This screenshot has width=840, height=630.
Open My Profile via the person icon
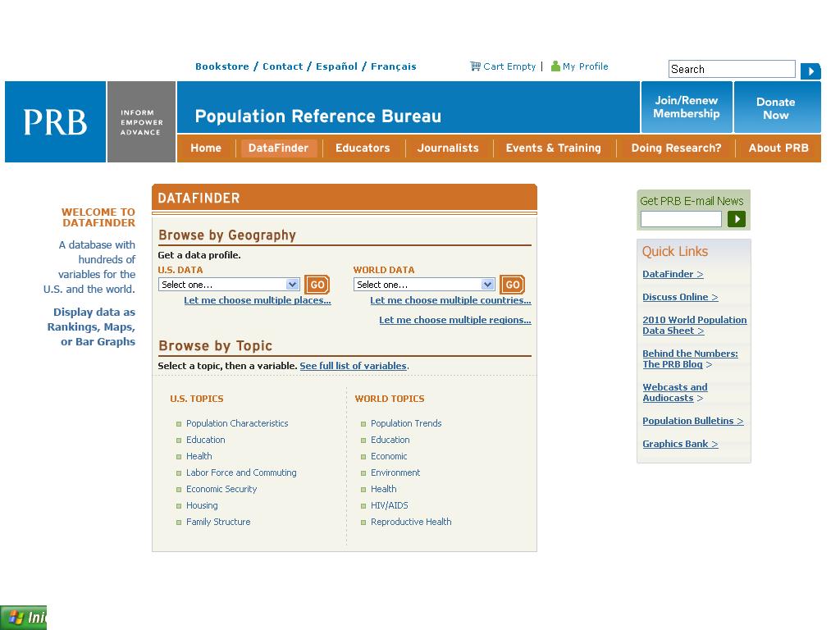click(558, 66)
